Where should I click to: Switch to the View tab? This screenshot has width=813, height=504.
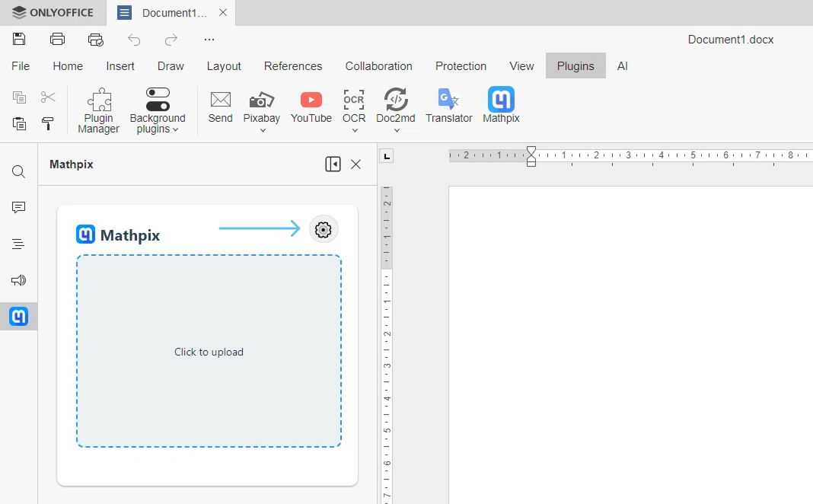coord(521,65)
